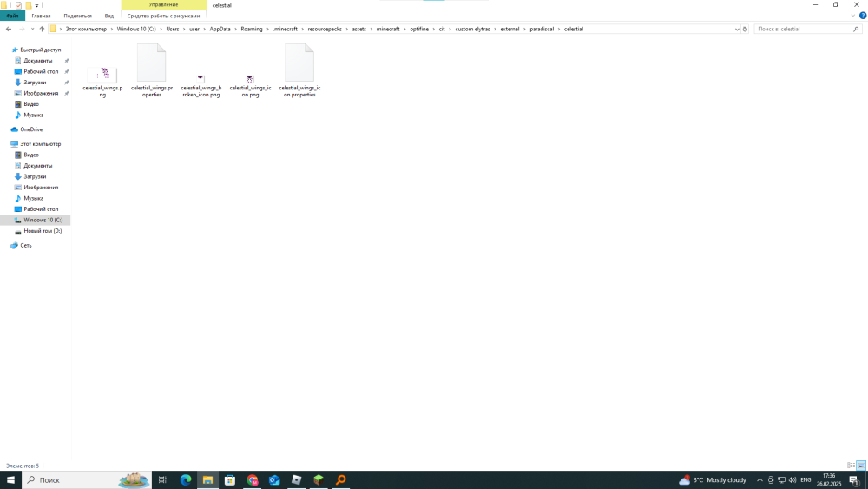The height and width of the screenshot is (489, 868).
Task: Switch to large icons view layout
Action: (861, 466)
